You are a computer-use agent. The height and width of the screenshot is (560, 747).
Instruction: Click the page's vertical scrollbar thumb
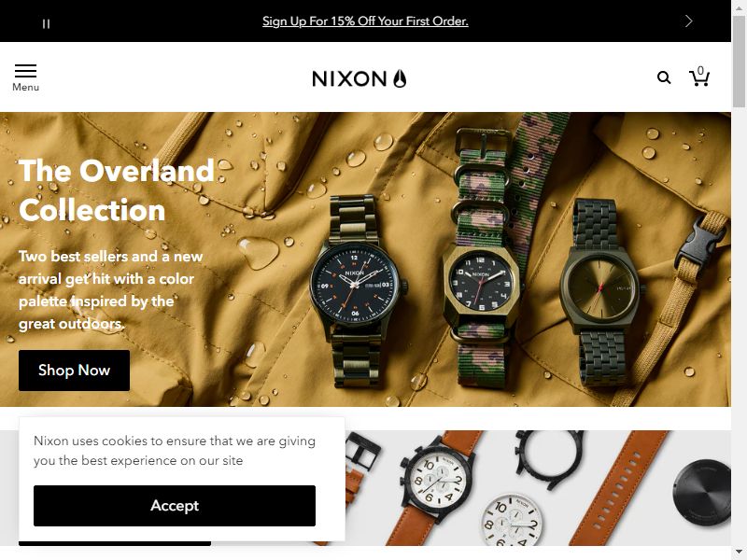click(x=739, y=62)
